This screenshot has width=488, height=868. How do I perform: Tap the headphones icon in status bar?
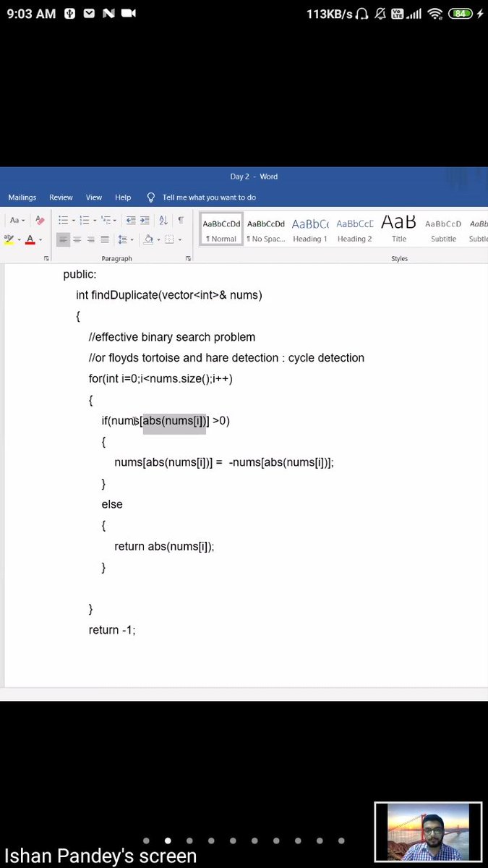tap(362, 14)
